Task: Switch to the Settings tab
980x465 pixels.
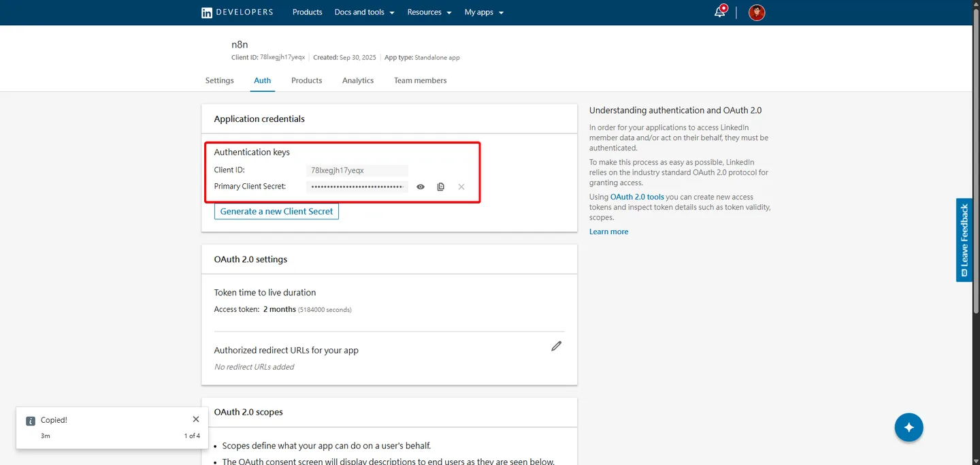Action: [x=219, y=80]
